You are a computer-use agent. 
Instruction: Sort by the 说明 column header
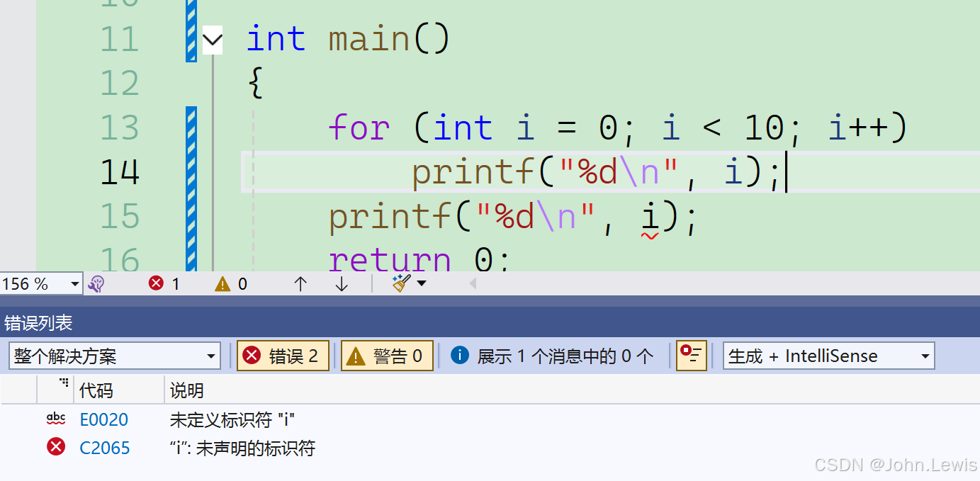[187, 390]
